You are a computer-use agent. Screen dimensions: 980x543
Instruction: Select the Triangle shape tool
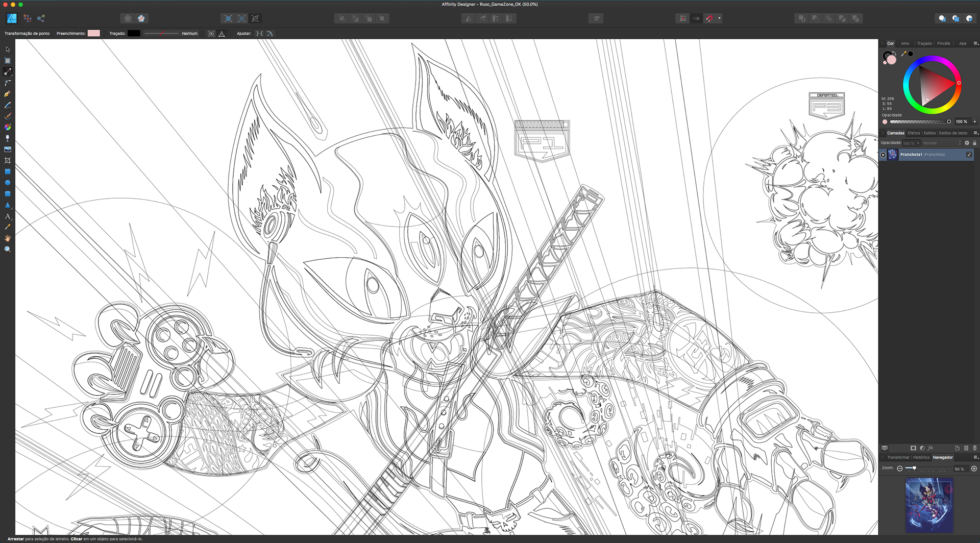[x=8, y=205]
